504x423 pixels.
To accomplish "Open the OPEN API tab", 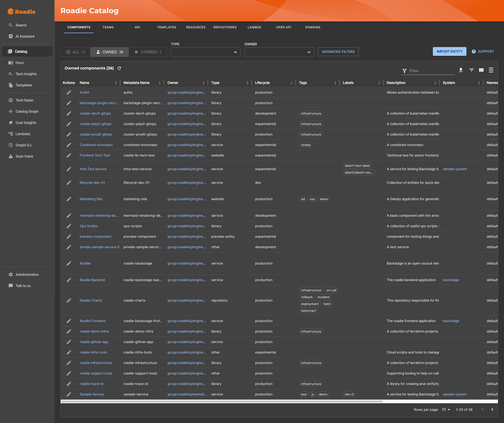I will 284,27.
